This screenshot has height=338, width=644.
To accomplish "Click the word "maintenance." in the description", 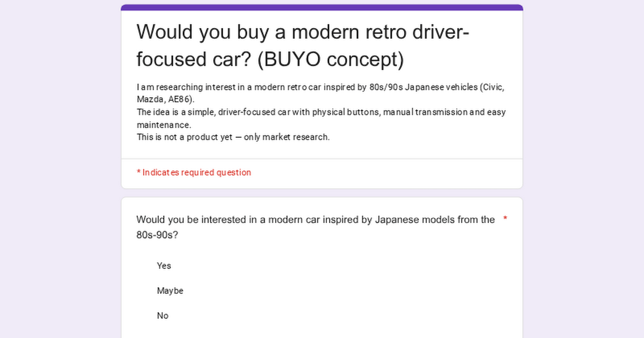I will coord(164,124).
